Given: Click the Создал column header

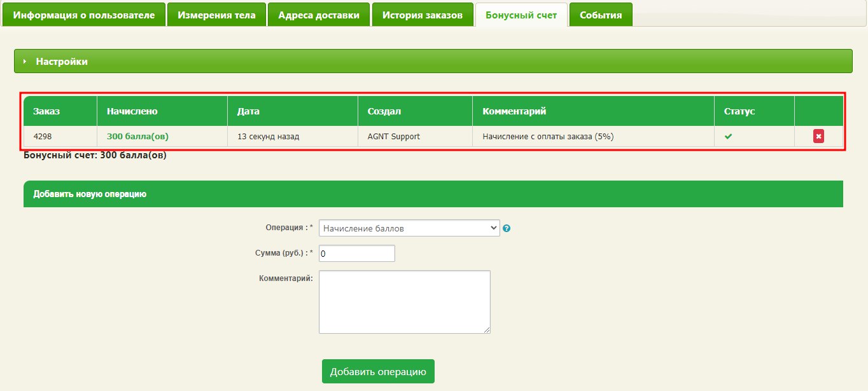Looking at the screenshot, I should click(384, 111).
